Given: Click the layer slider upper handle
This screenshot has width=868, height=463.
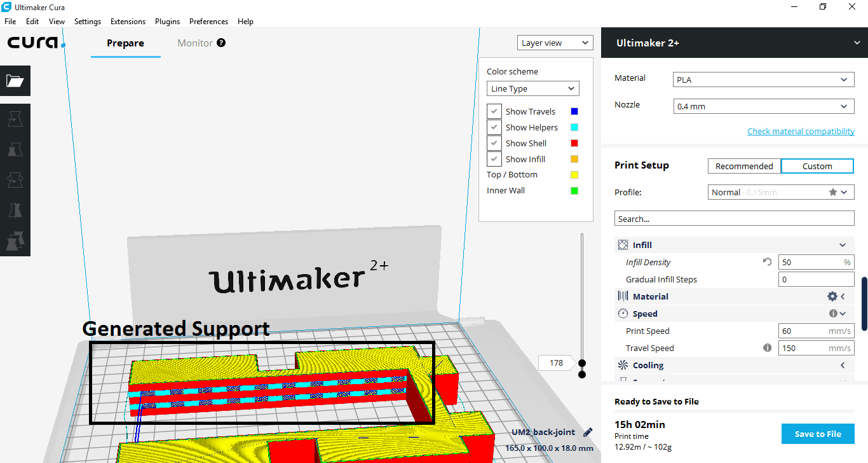Looking at the screenshot, I should [x=582, y=363].
